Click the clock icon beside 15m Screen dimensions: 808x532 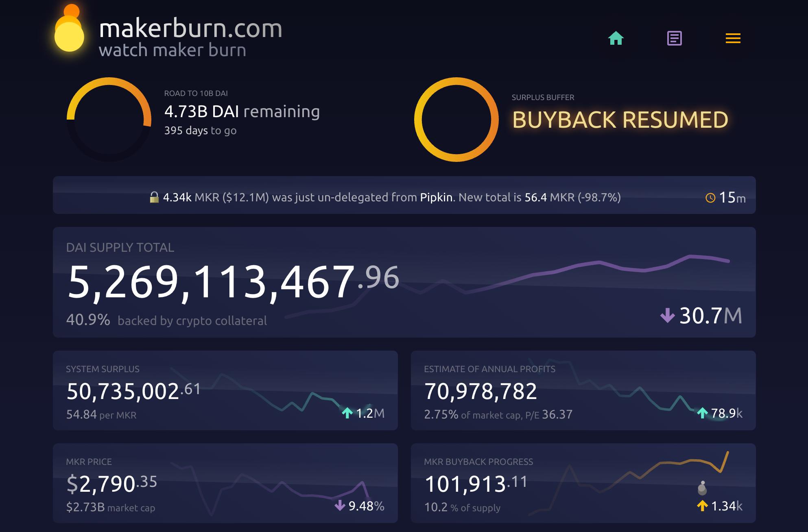710,198
